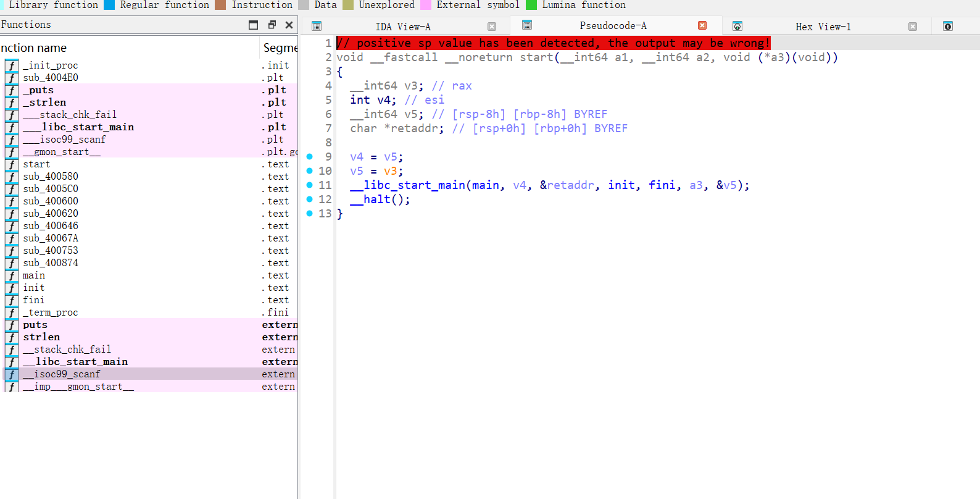Toggle breakpoint dot on line 12
The height and width of the screenshot is (499, 980).
point(310,199)
